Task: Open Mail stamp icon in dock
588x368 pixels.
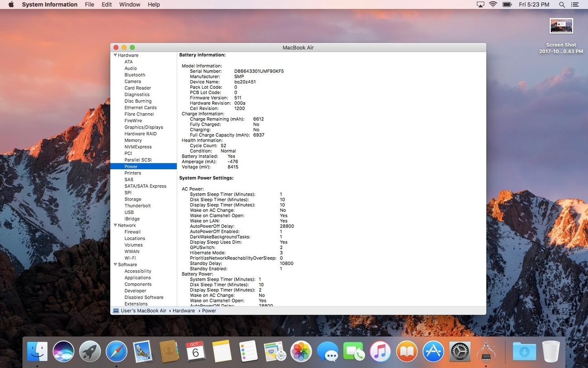Action: coord(143,351)
